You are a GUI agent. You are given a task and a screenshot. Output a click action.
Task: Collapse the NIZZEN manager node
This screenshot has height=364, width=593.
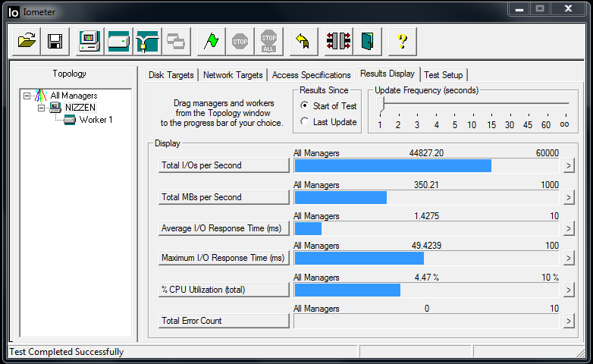pos(41,108)
